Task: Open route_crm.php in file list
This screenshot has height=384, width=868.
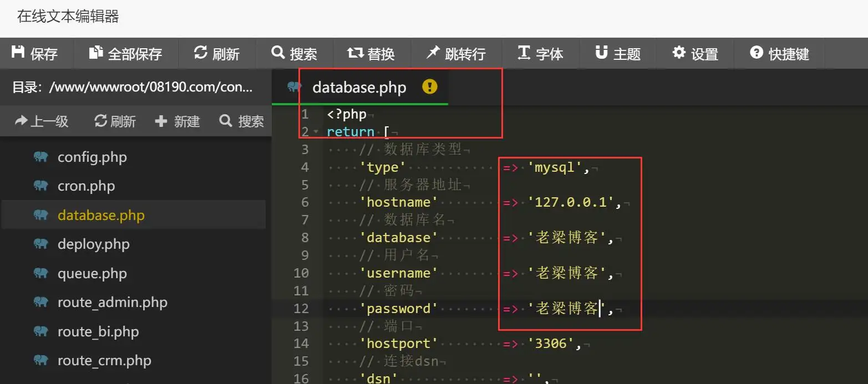Action: [104, 361]
